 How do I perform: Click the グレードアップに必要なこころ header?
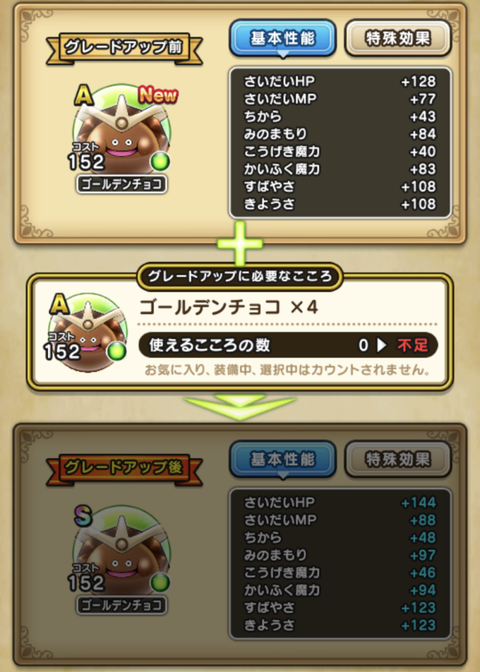pos(240,276)
